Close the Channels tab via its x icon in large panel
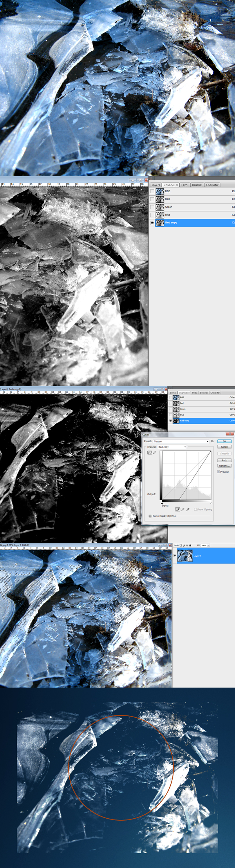The width and height of the screenshot is (235, 868). 177,185
